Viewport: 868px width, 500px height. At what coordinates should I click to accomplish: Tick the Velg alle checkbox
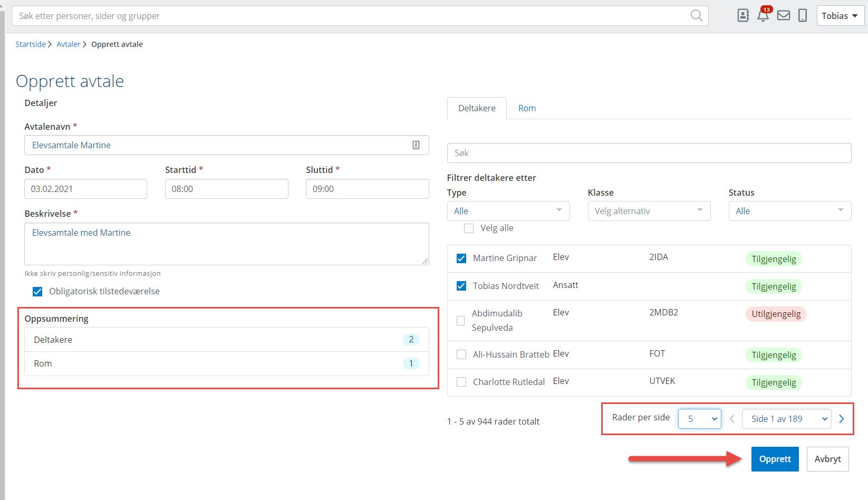click(x=468, y=228)
